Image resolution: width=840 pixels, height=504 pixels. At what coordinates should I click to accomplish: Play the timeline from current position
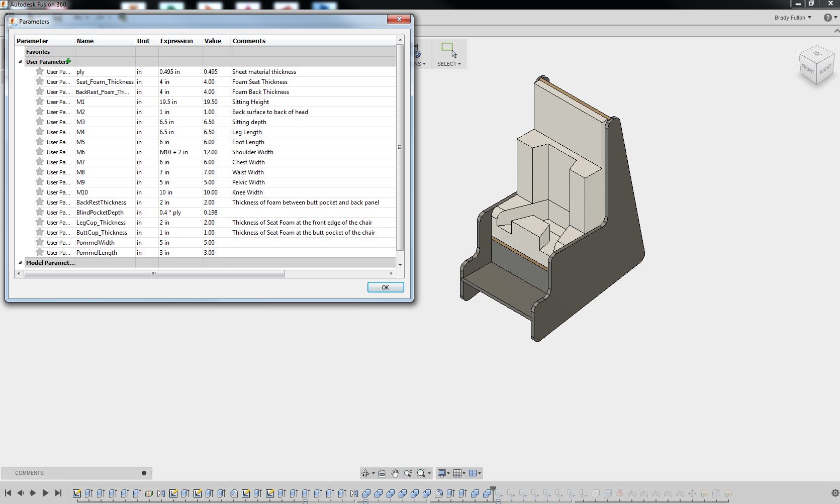click(45, 493)
